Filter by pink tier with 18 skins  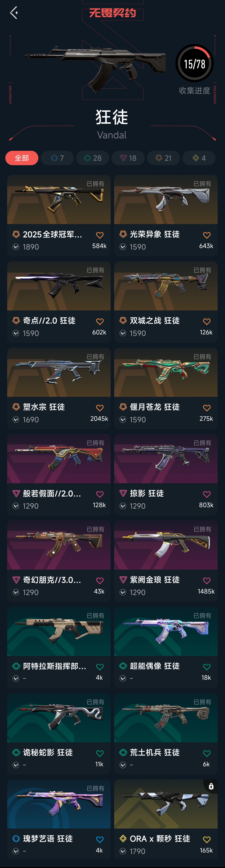point(128,158)
